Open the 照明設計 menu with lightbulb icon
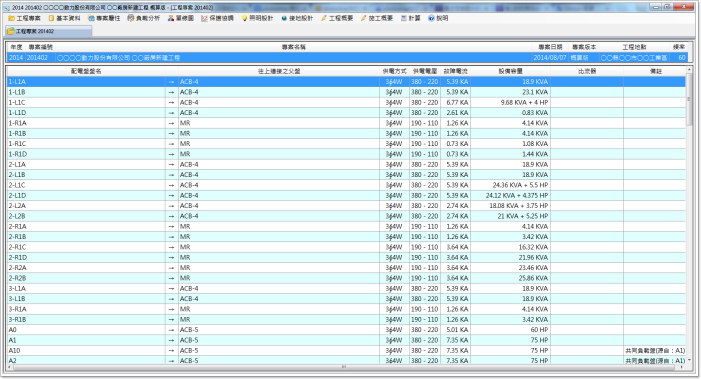The height and width of the screenshot is (379, 701). pyautogui.click(x=257, y=18)
